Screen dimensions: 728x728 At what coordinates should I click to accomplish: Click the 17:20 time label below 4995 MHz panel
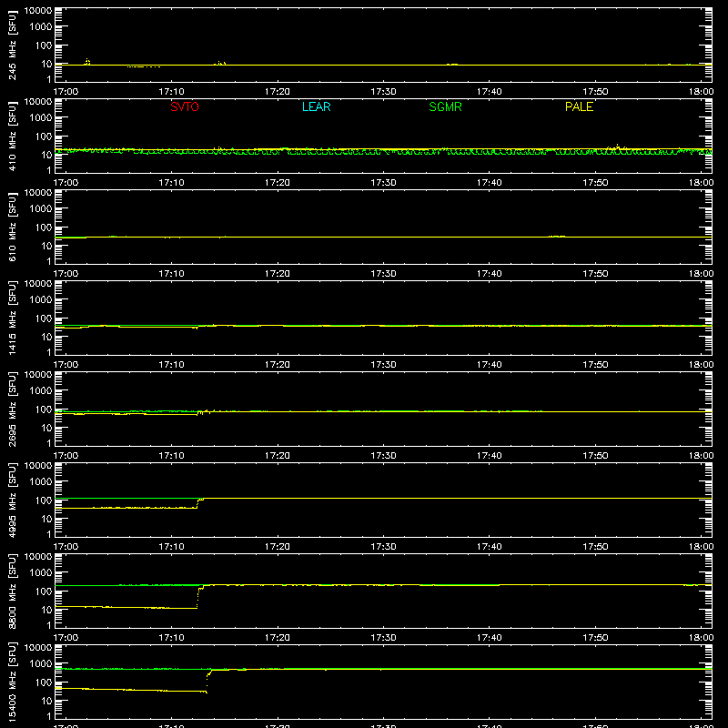click(278, 547)
